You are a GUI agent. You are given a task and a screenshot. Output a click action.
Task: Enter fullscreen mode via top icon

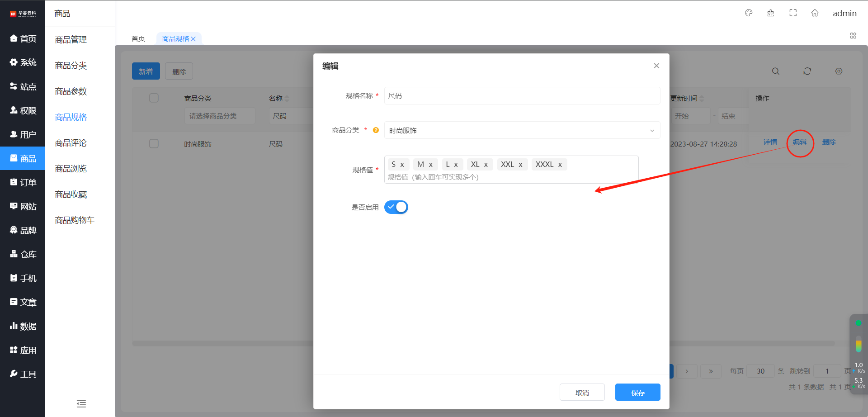(793, 13)
